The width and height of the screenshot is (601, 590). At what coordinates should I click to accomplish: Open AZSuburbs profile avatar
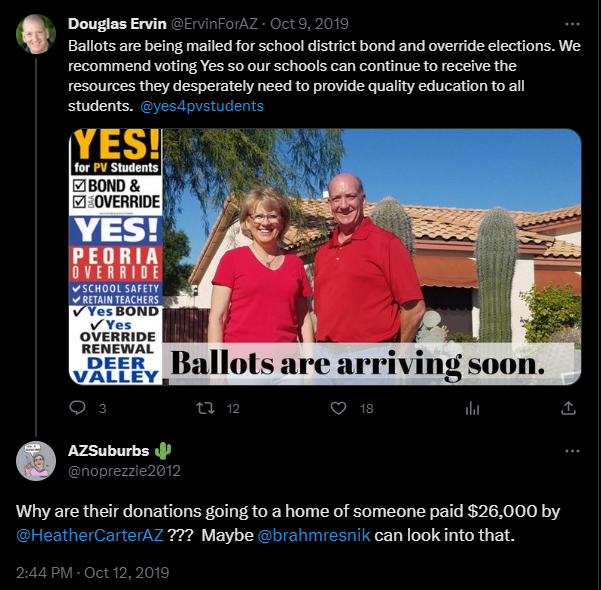(36, 461)
